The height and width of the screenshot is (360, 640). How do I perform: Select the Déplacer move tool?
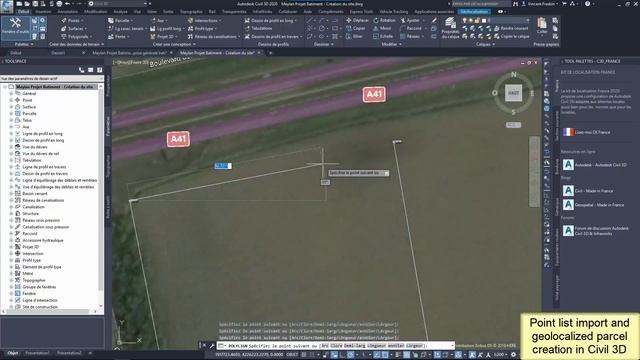357,20
